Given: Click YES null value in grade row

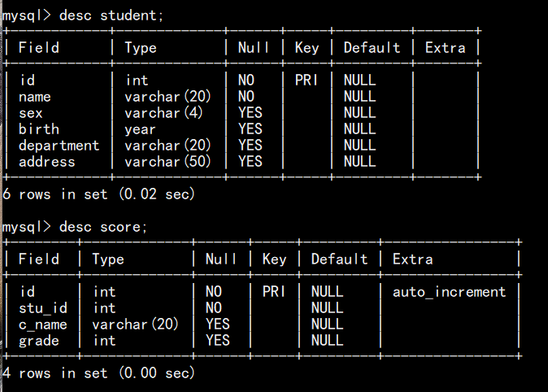Looking at the screenshot, I should 217,341.
